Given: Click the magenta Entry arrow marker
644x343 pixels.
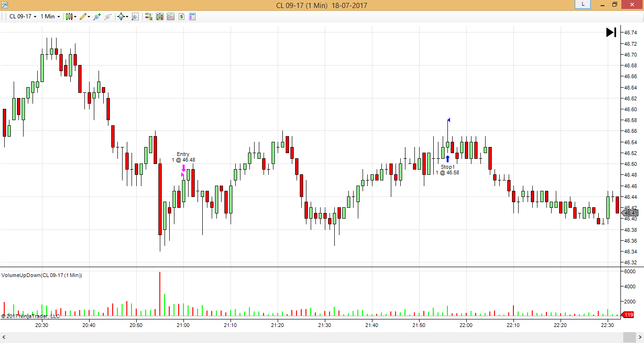Looking at the screenshot, I should [183, 168].
